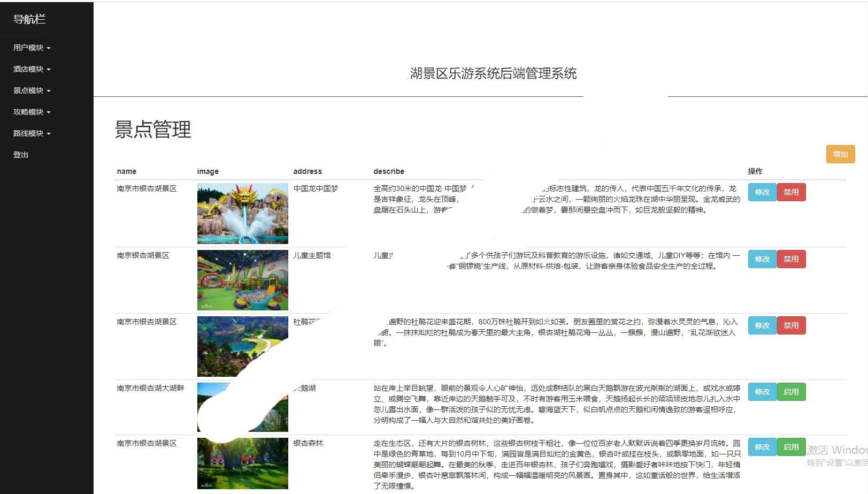Open the 酒店模块 sidebar dropdown
The height and width of the screenshot is (494, 868).
32,69
